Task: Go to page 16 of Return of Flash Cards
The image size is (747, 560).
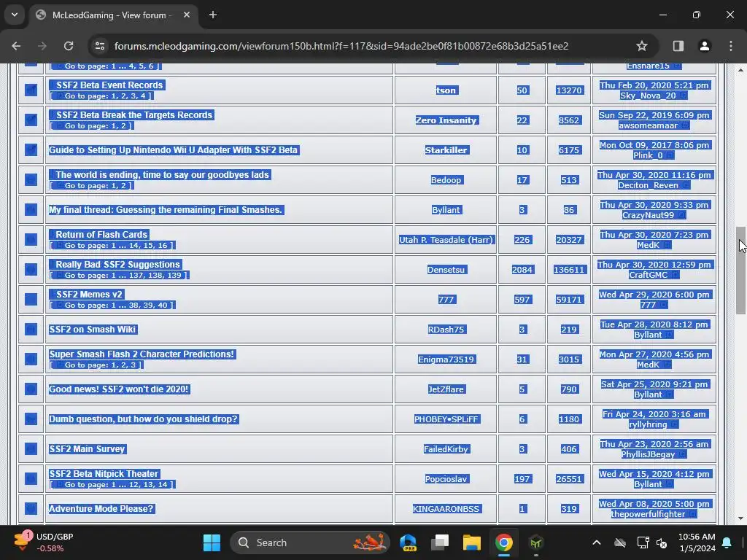Action: click(x=163, y=245)
